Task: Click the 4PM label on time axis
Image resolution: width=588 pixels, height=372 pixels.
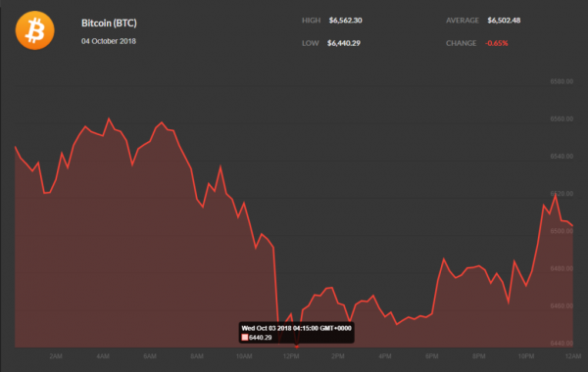Action: [385, 356]
